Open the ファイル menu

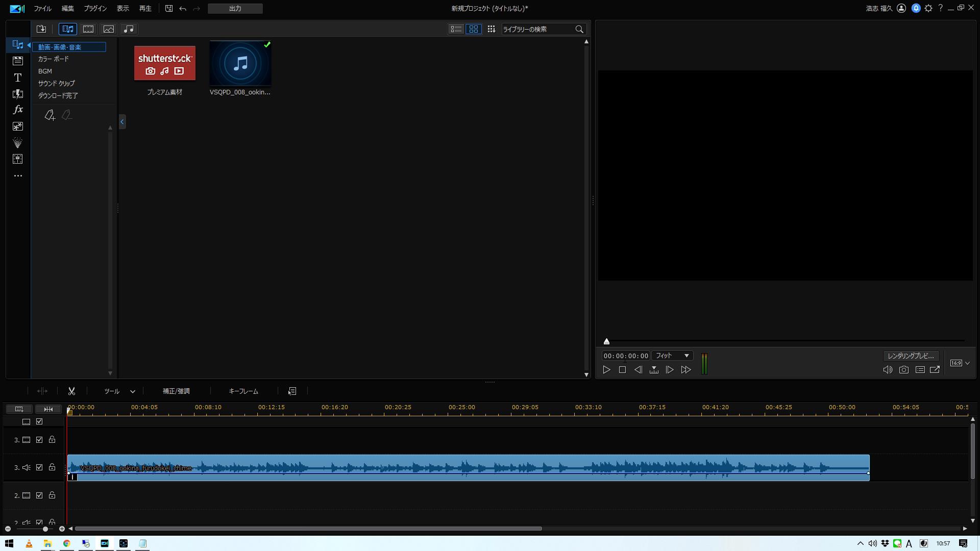pos(42,9)
